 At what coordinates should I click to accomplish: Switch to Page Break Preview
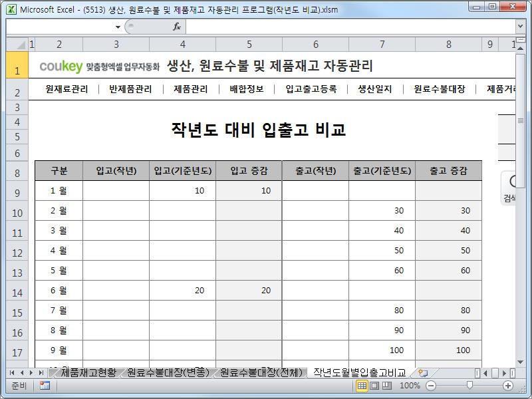point(387,386)
